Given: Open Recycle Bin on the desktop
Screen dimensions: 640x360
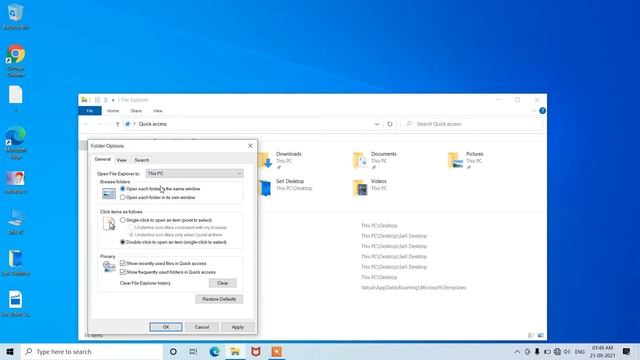Looking at the screenshot, I should click(16, 16).
